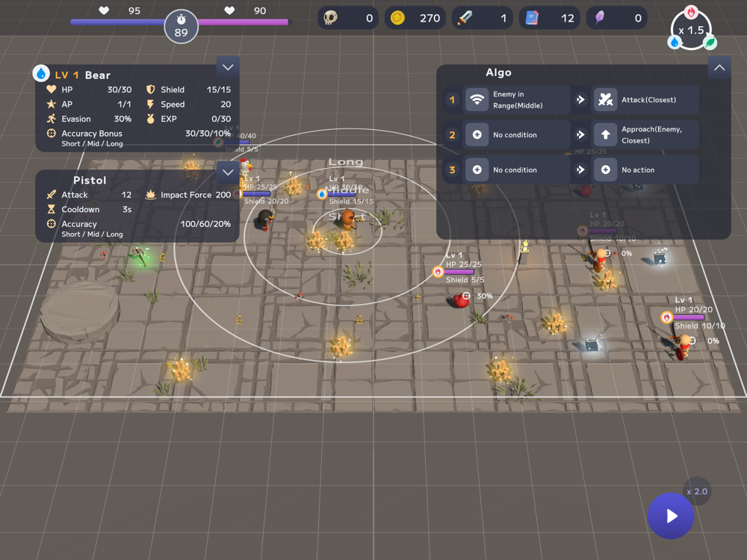Click the Impact Force burst icon
Image resolution: width=747 pixels, height=560 pixels.
click(x=151, y=194)
